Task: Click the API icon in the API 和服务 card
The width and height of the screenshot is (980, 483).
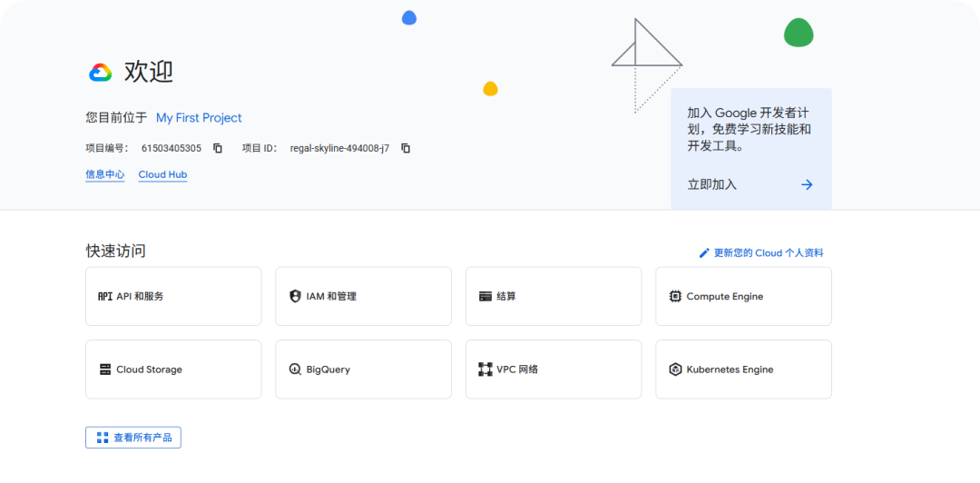Action: click(x=105, y=297)
